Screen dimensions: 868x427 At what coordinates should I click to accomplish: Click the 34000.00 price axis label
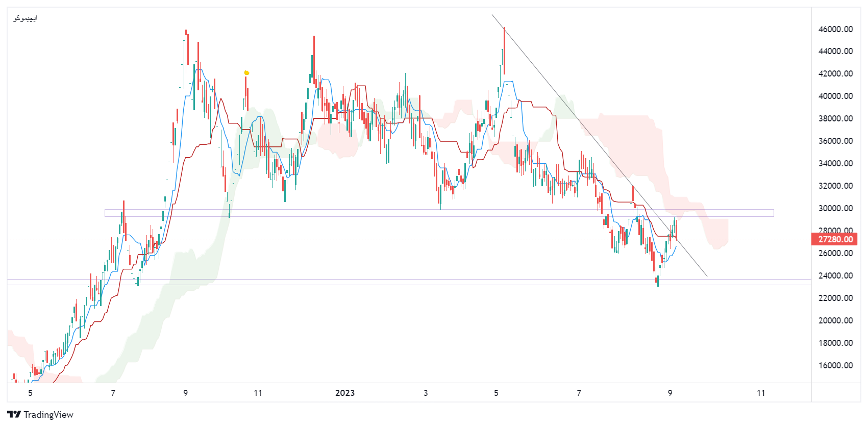pyautogui.click(x=835, y=163)
